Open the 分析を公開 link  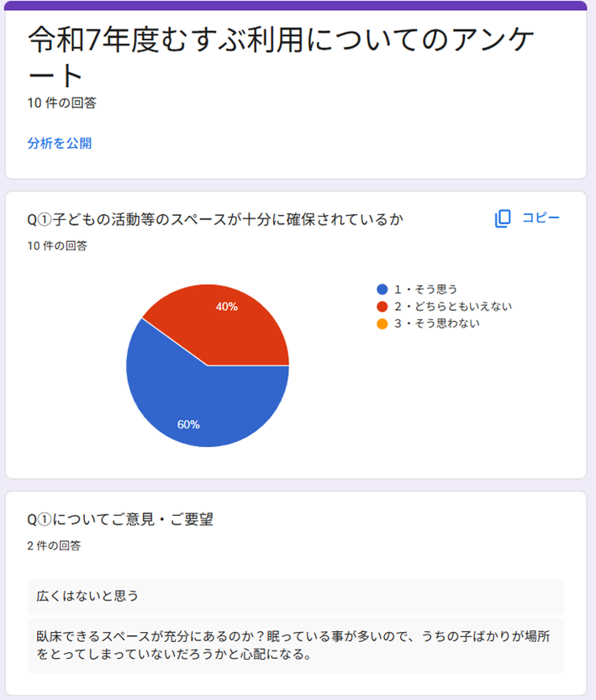coord(60,143)
